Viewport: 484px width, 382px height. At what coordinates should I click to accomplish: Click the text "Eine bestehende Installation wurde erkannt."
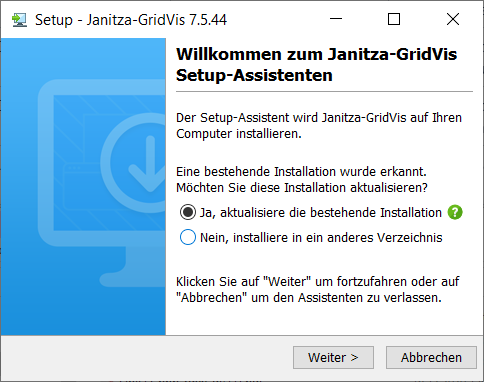pyautogui.click(x=301, y=172)
